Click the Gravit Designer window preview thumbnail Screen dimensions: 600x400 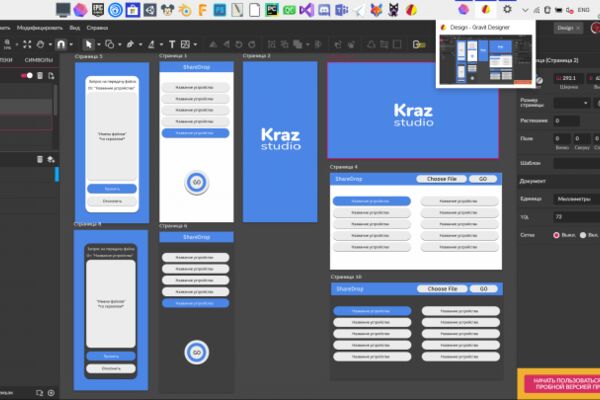pyautogui.click(x=486, y=60)
